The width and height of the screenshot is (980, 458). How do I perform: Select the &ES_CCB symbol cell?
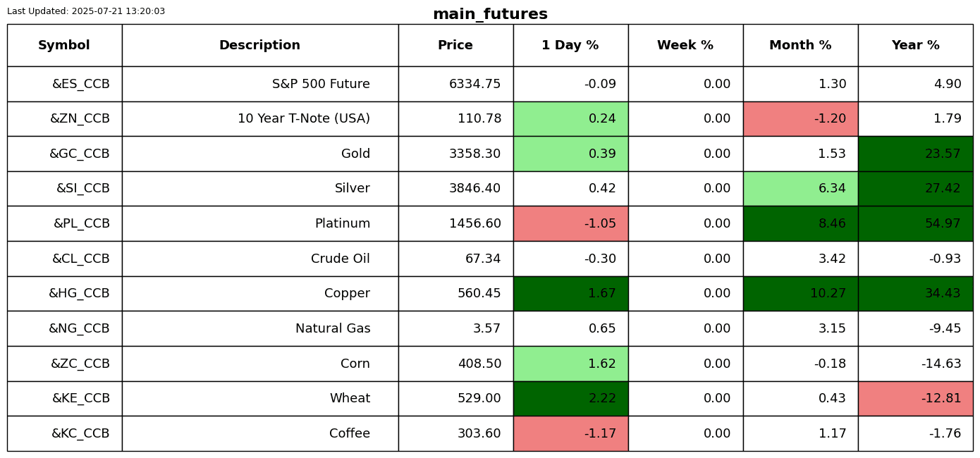coord(64,84)
